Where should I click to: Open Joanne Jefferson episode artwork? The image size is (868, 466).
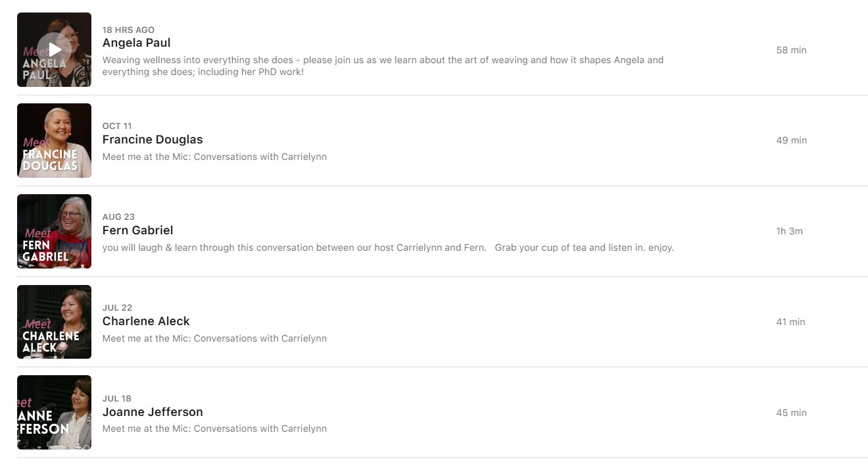[54, 413]
